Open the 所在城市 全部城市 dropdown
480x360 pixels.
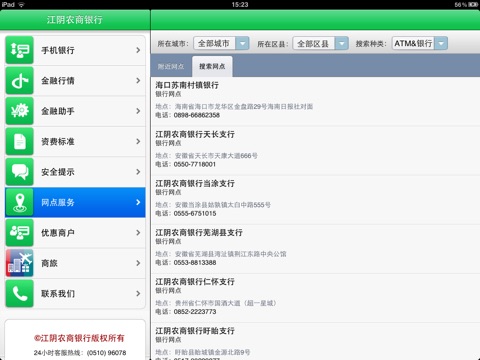tap(221, 43)
